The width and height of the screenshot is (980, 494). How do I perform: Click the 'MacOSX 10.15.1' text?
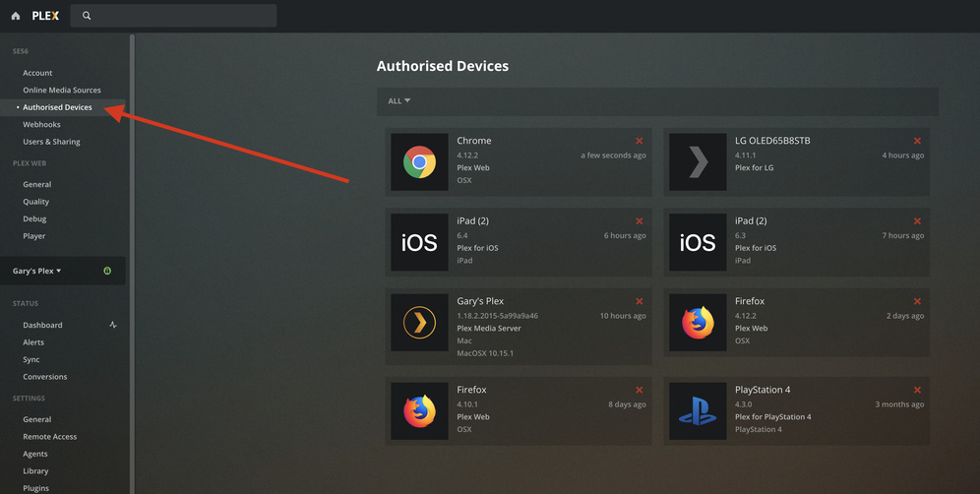(485, 353)
